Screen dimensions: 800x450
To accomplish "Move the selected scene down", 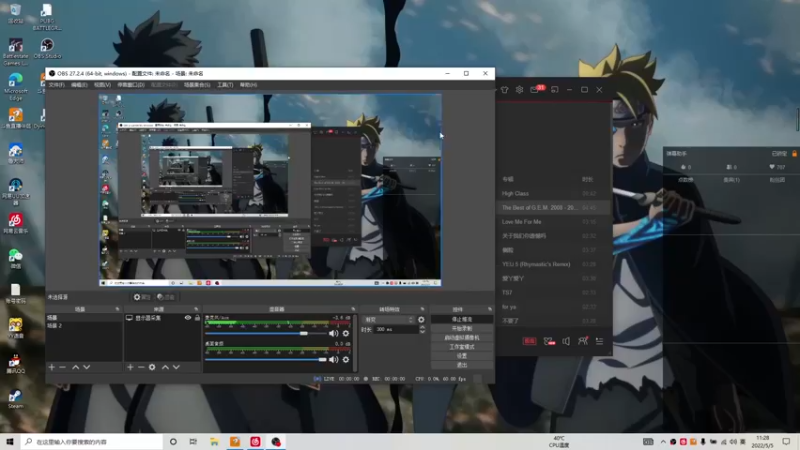I will click(87, 367).
